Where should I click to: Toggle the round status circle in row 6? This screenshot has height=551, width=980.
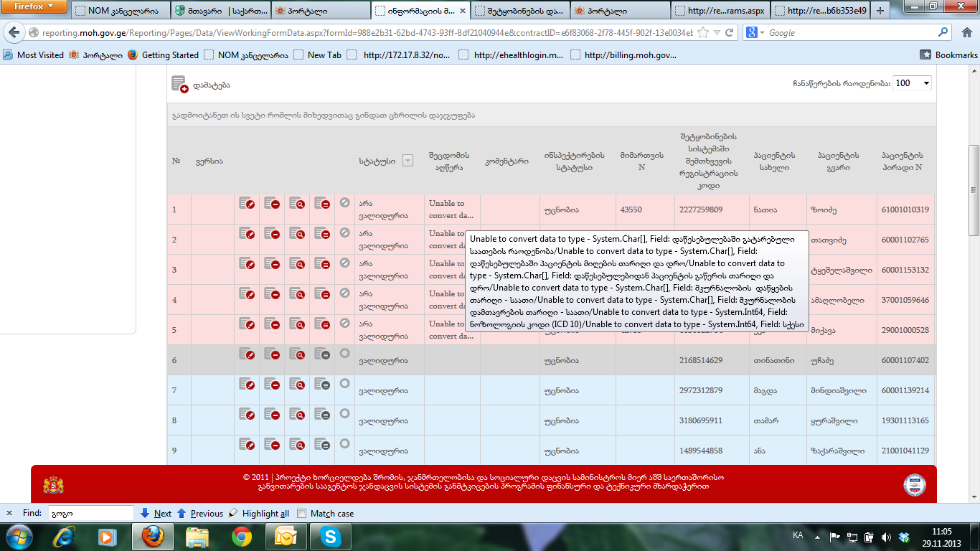pyautogui.click(x=344, y=354)
